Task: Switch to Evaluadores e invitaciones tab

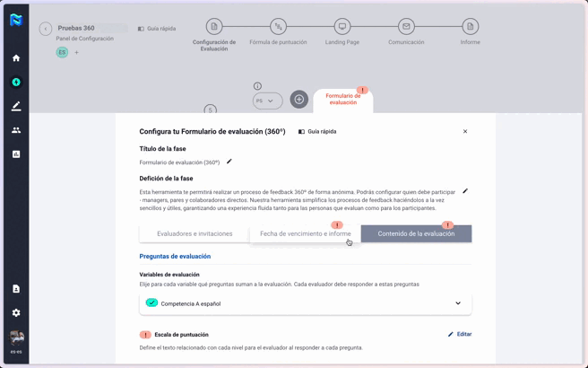Action: click(195, 233)
